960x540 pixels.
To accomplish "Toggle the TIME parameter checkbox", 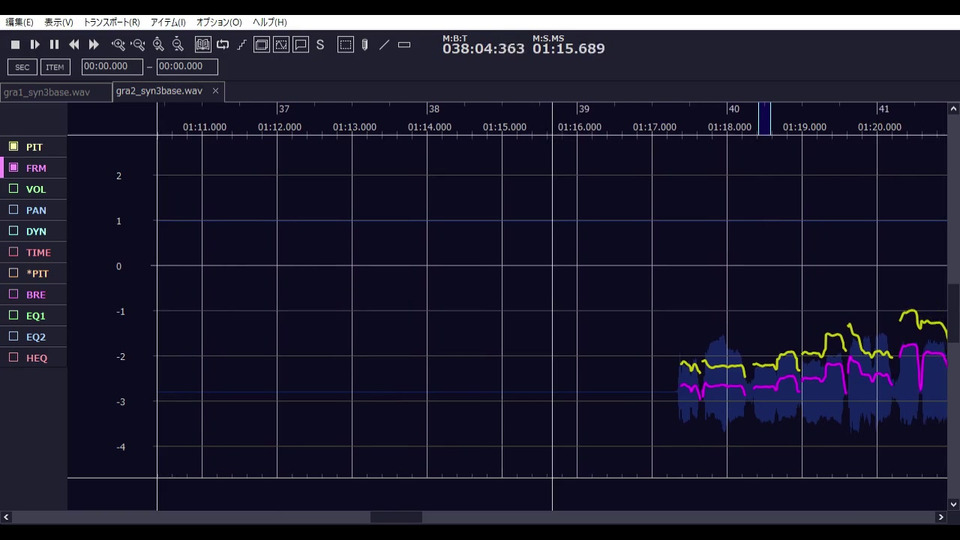I will click(13, 252).
